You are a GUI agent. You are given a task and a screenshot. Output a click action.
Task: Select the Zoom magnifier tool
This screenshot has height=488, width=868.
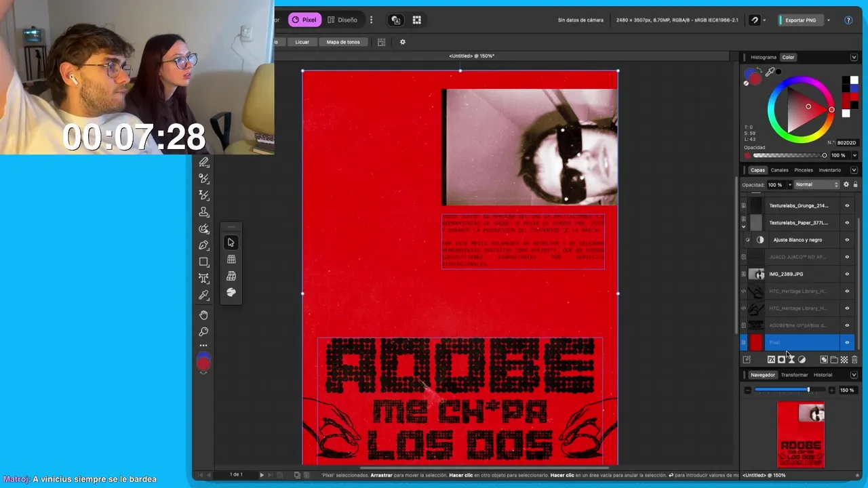[203, 332]
